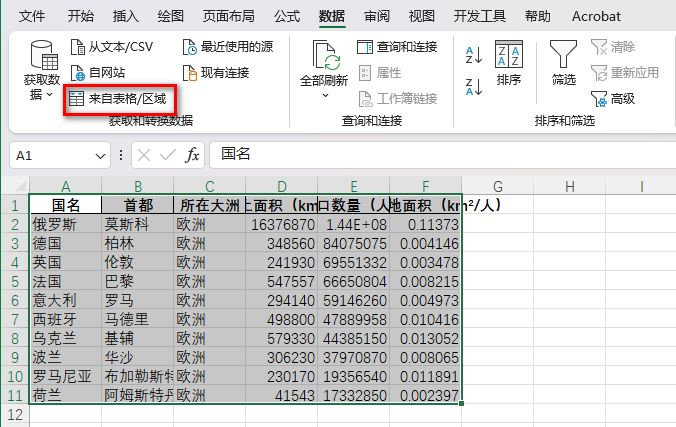
Task: Switch to the 审阅 tab
Action: (377, 16)
